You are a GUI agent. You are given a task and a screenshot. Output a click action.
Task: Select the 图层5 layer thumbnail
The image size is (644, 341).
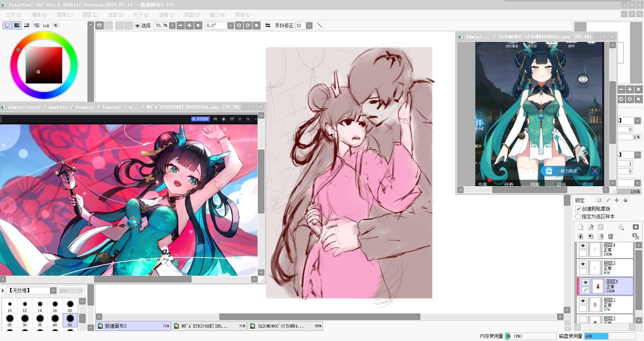click(x=598, y=286)
